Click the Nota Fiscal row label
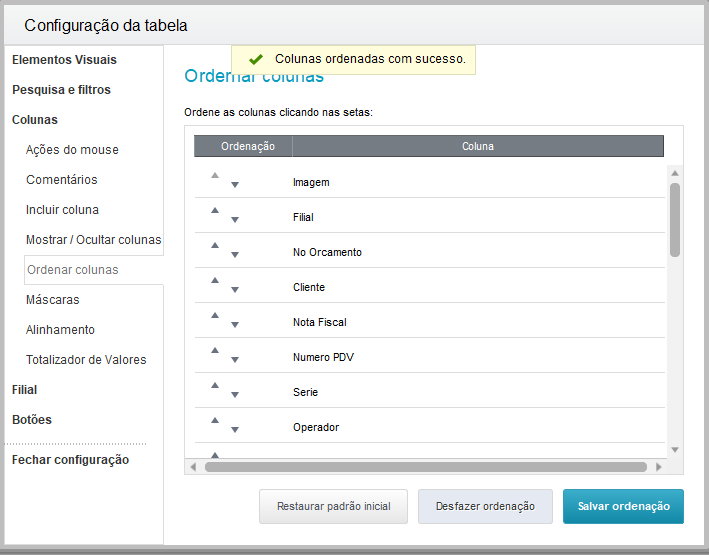This screenshot has height=555, width=709. click(x=320, y=322)
